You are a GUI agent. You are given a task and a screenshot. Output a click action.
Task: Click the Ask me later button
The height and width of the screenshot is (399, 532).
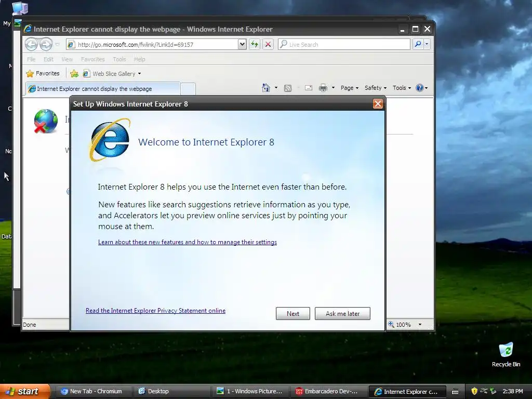pos(342,313)
